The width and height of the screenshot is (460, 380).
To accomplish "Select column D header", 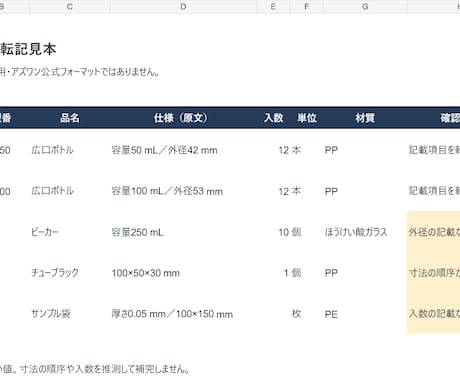I will click(183, 6).
